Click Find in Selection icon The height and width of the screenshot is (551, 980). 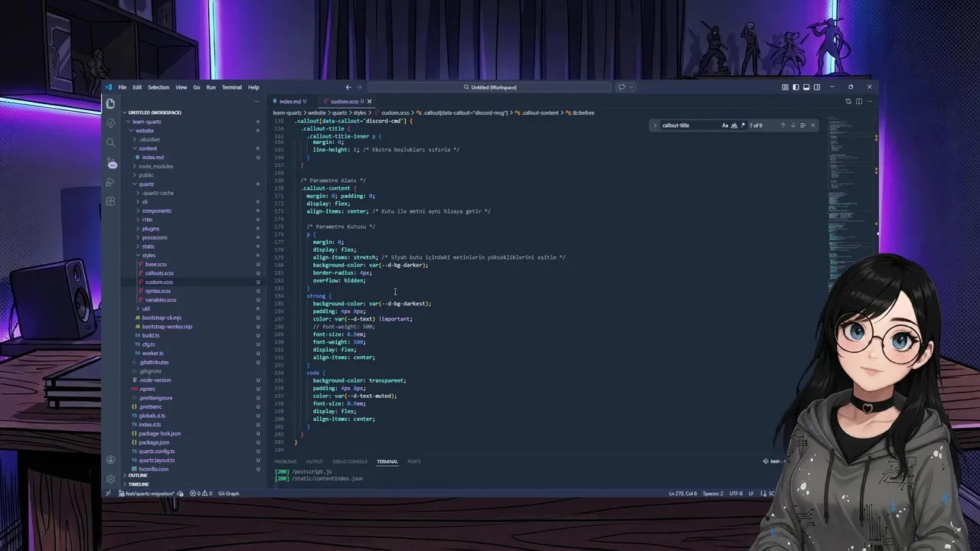tap(802, 126)
